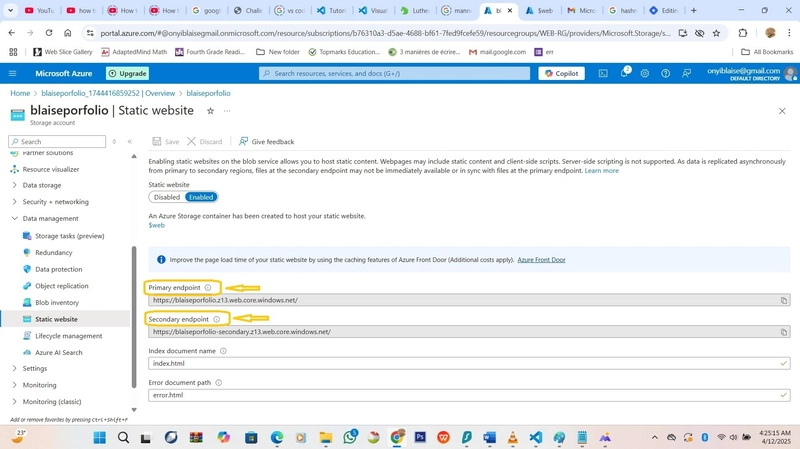The height and width of the screenshot is (449, 800).
Task: Click the Upgrade button
Action: (x=128, y=73)
